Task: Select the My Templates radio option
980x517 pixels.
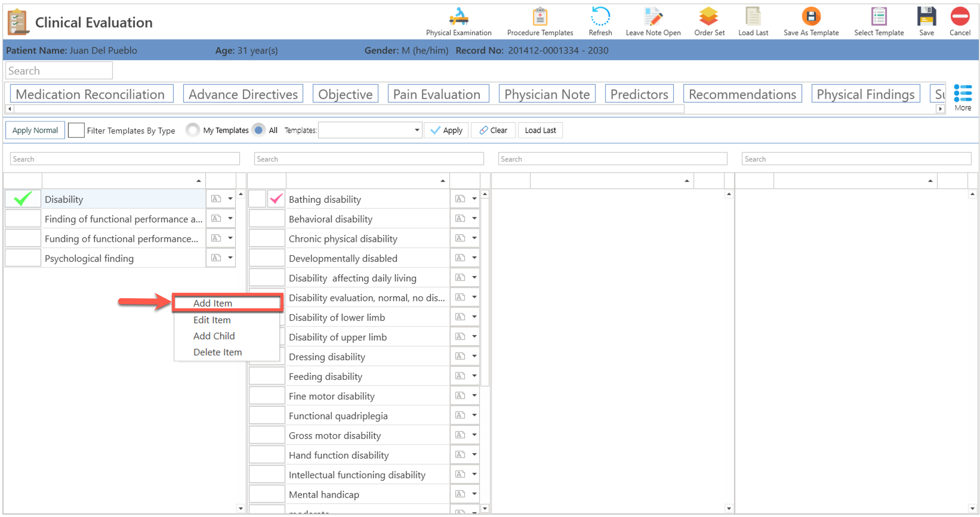Action: (193, 130)
